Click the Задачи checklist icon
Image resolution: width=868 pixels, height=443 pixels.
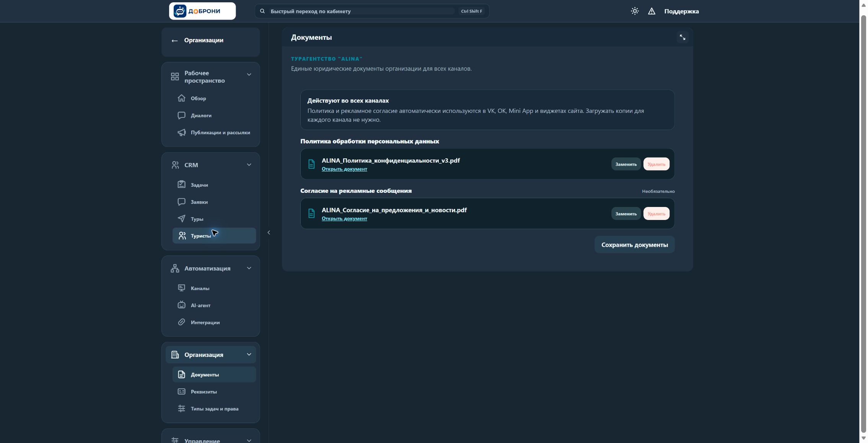coord(181,185)
